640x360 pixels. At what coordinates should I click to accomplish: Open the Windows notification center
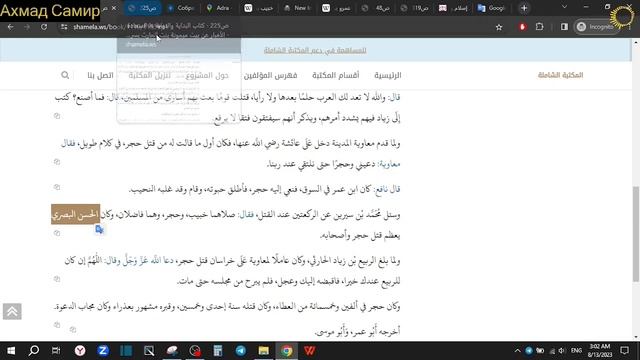(x=624, y=351)
